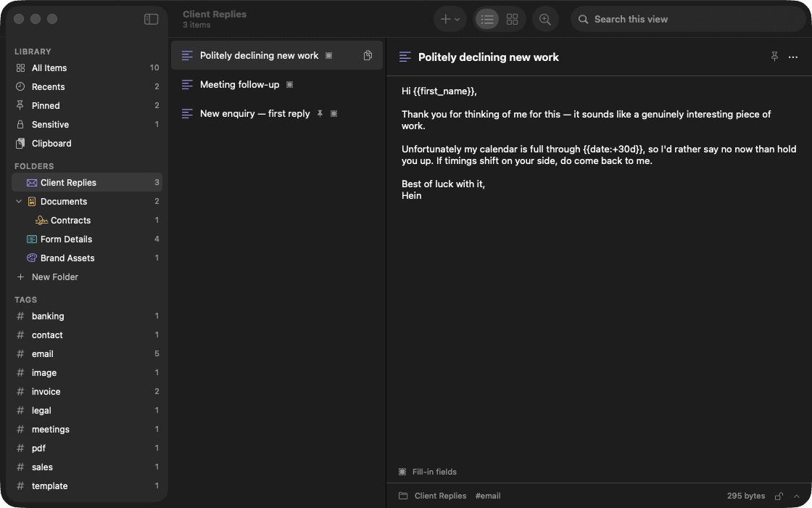Click the zoom magnifier toolbar icon

544,19
